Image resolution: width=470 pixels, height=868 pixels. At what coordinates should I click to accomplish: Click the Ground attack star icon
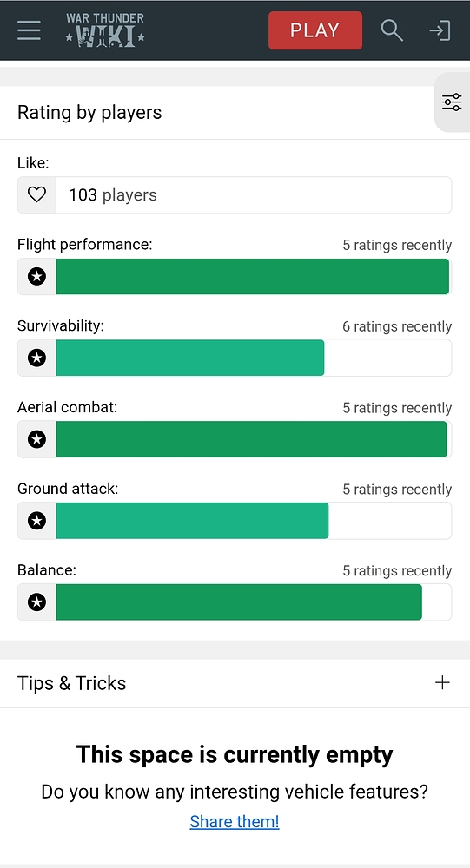coord(36,520)
